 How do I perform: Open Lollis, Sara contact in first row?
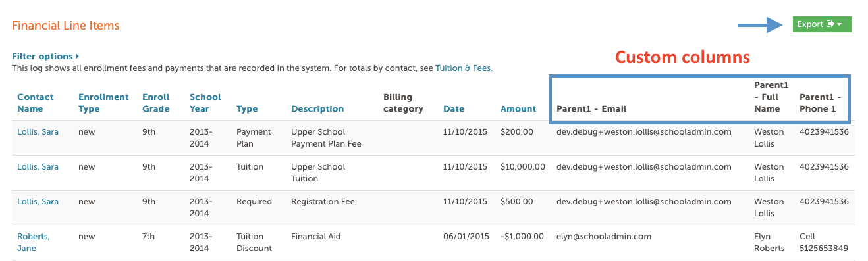click(38, 131)
